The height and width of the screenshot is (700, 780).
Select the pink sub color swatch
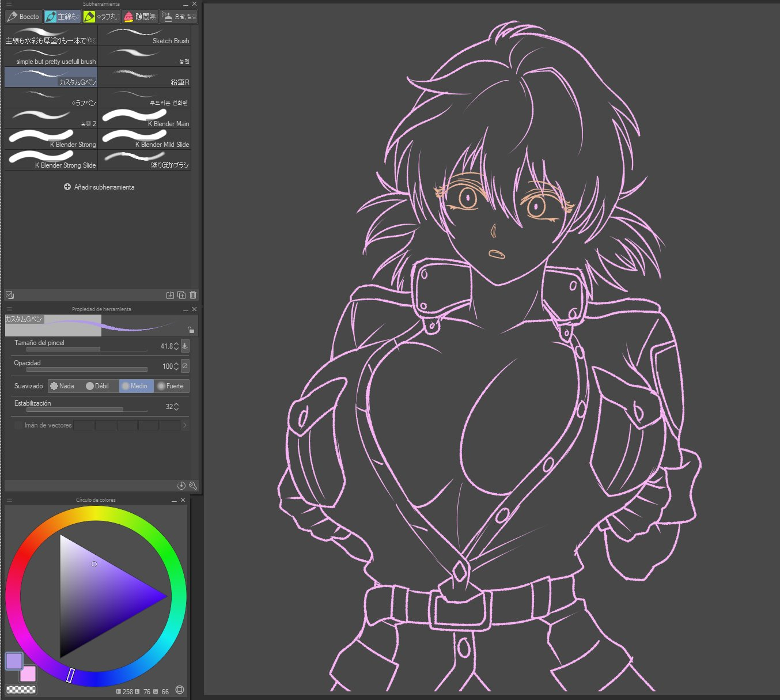tap(28, 673)
